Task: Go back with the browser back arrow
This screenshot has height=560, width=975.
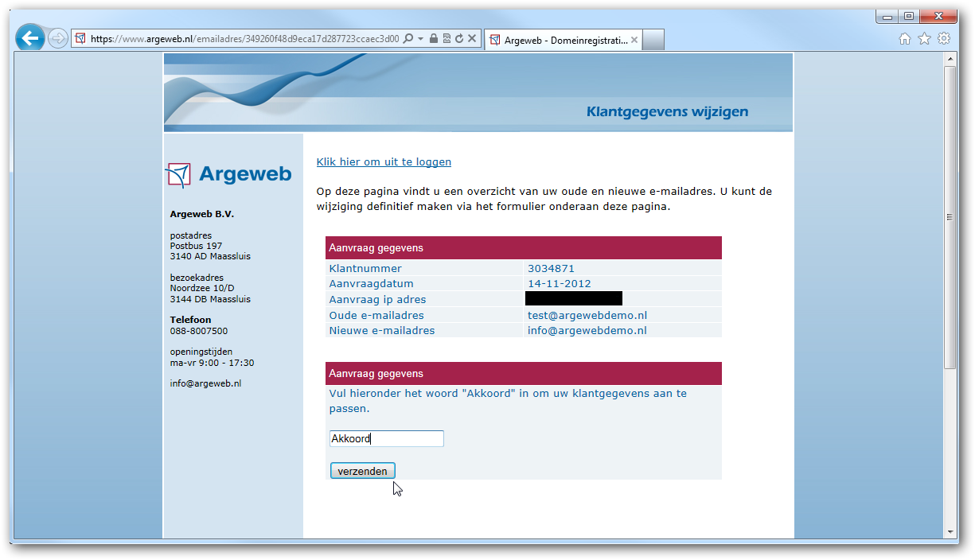Action: (x=29, y=37)
